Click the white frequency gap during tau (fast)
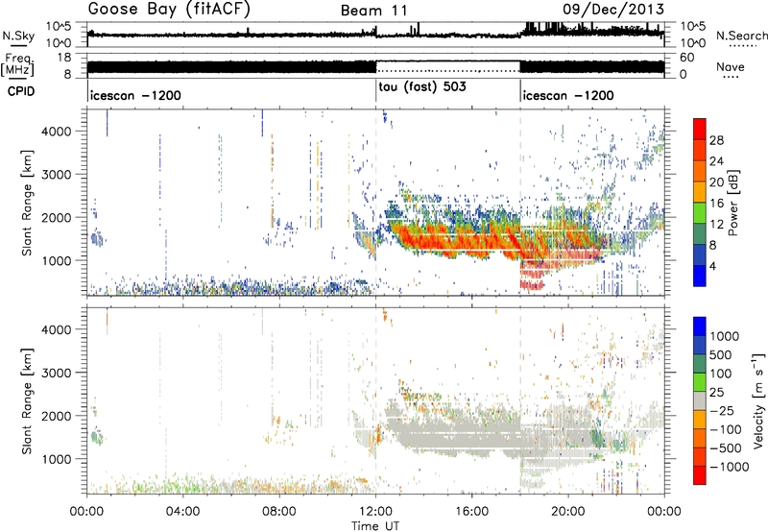Viewport: 768px width, 532px height. tap(447, 66)
